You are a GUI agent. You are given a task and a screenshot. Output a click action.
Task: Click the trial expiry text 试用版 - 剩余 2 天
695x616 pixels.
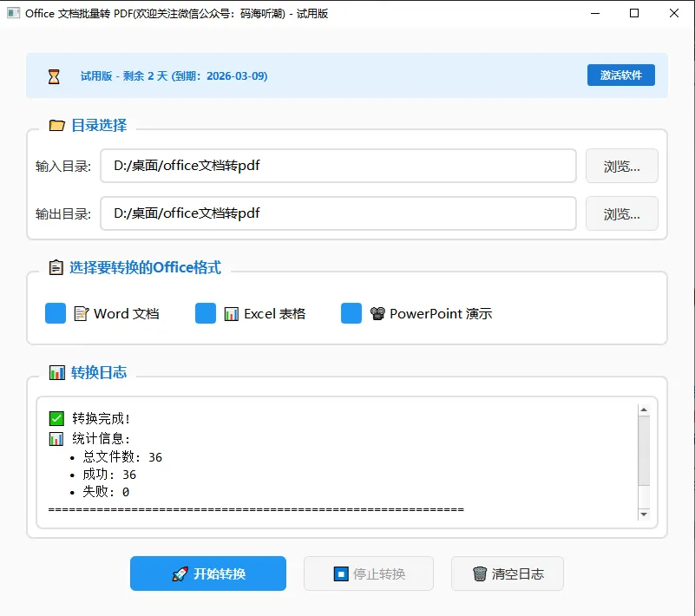pyautogui.click(x=174, y=76)
